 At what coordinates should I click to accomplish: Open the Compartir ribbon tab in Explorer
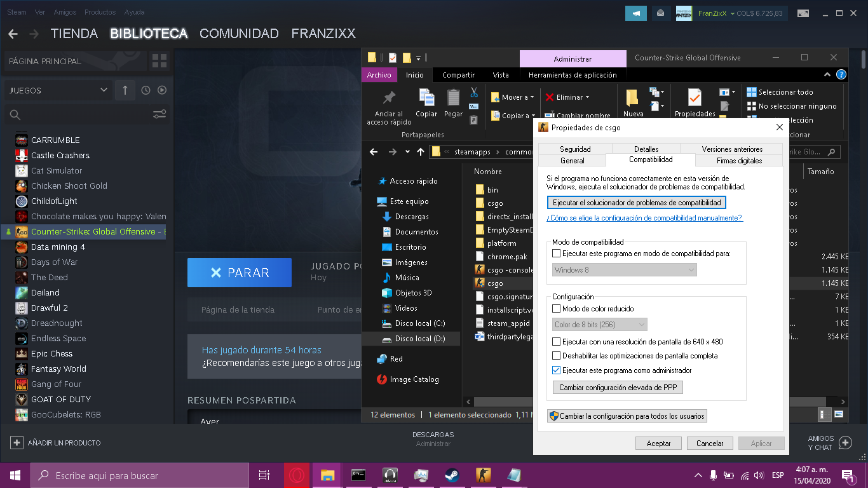coord(459,75)
